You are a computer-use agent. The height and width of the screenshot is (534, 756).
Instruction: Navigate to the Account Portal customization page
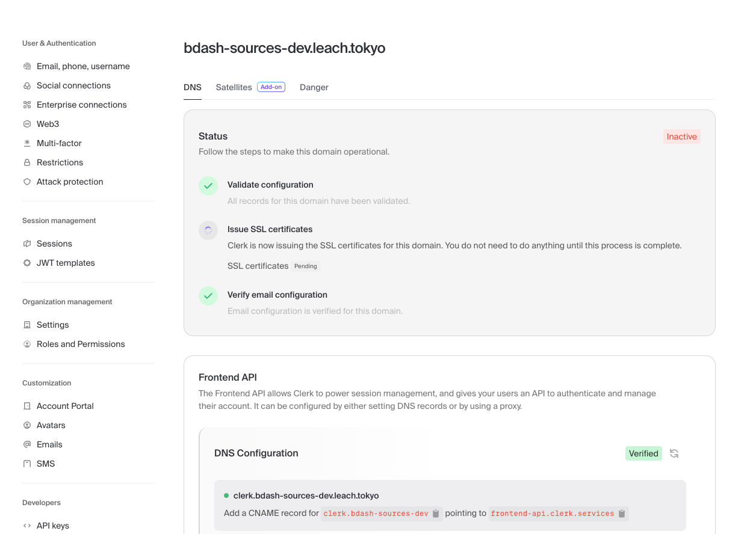pyautogui.click(x=65, y=406)
